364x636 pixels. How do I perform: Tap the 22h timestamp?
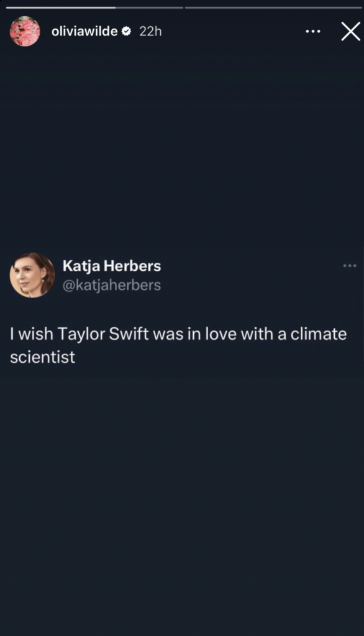click(150, 31)
